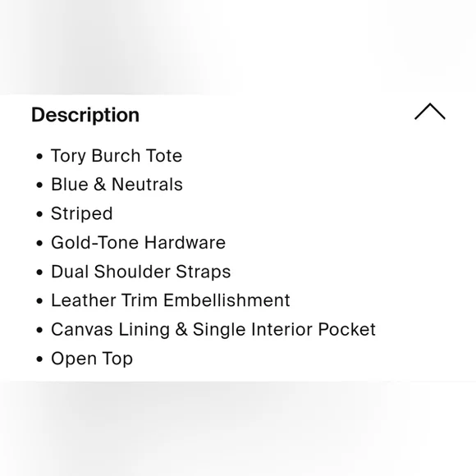This screenshot has width=476, height=476.
Task: Select the Gold-Tone Hardware line
Action: tap(138, 243)
